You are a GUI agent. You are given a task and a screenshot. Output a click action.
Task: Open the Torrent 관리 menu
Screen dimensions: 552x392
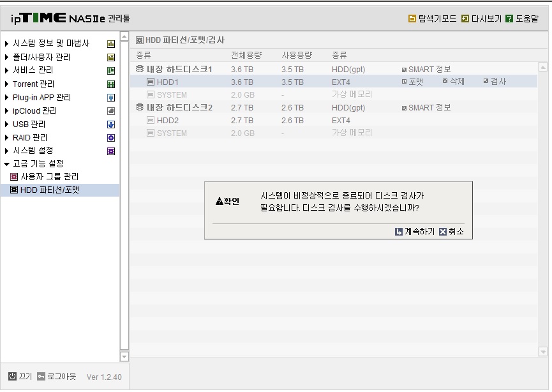33,84
